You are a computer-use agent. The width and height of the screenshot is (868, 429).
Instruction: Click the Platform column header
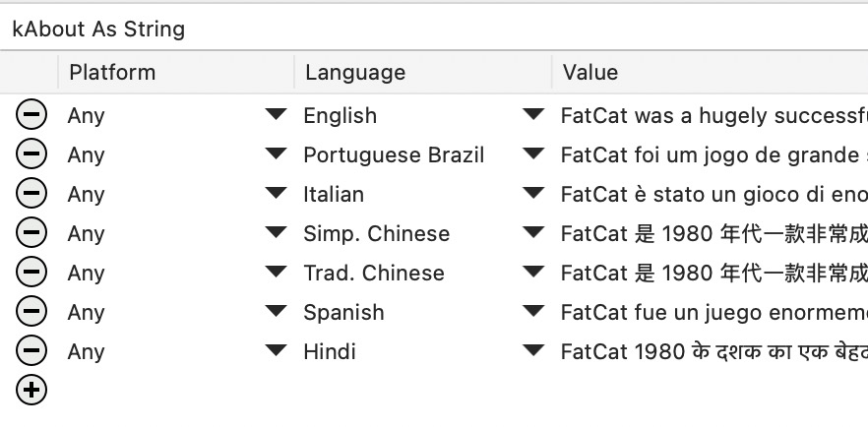pyautogui.click(x=176, y=72)
